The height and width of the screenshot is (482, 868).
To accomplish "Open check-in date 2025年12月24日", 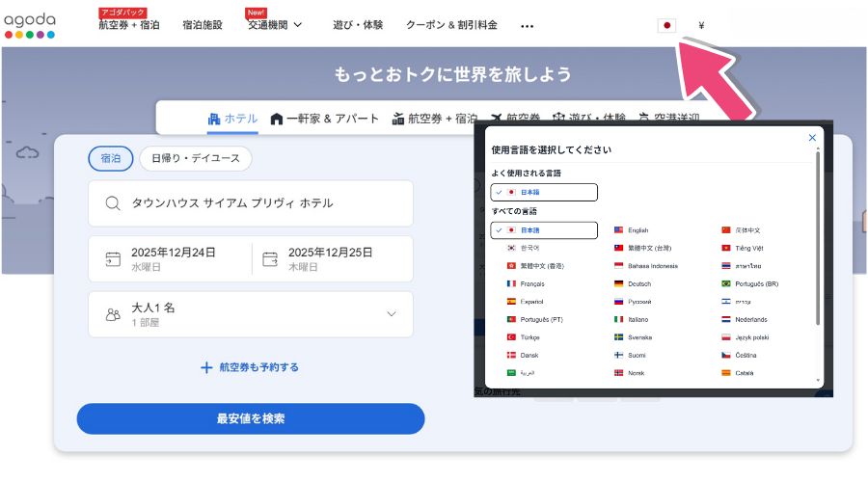I will (170, 259).
